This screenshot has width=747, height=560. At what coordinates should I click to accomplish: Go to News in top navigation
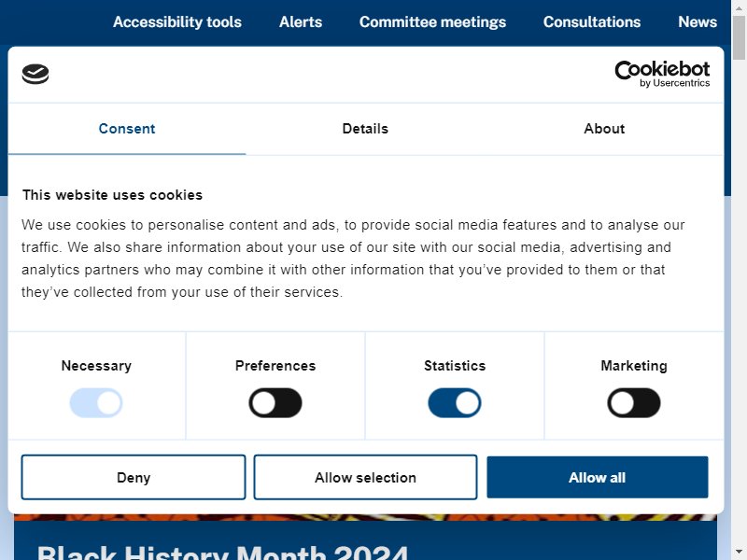698,21
